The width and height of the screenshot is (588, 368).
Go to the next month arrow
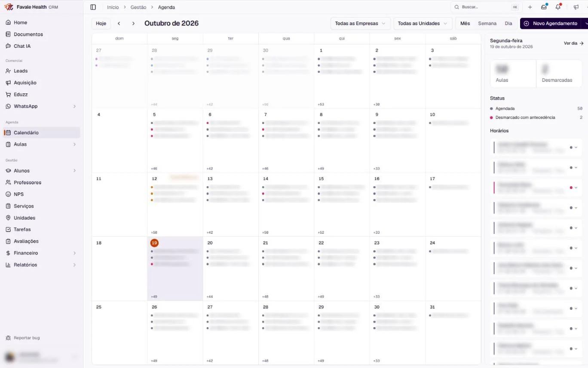coord(133,23)
